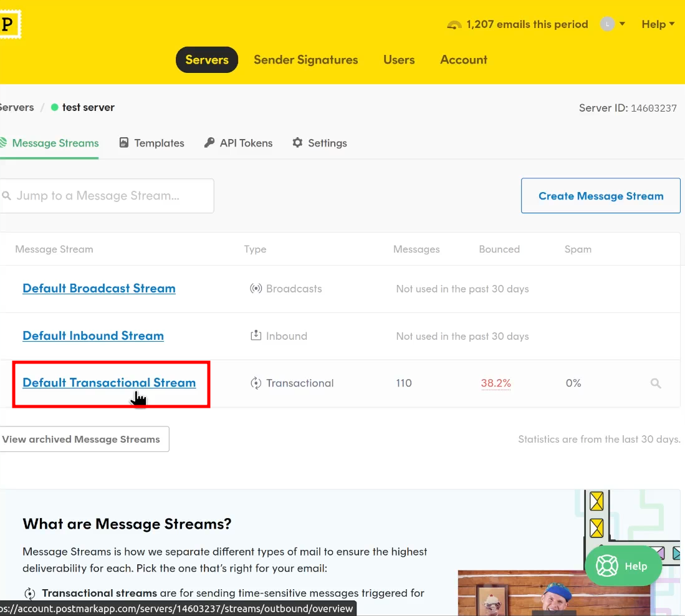Click the Broadcasts type icon

(x=256, y=289)
